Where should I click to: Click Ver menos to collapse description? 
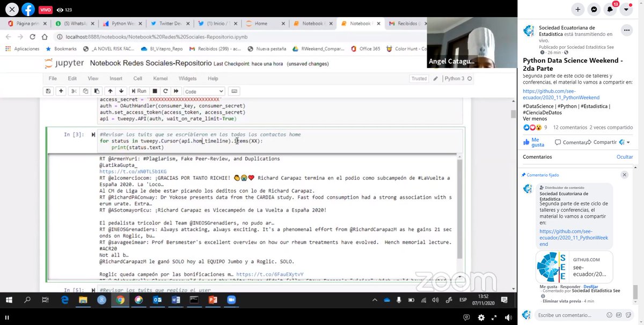[535, 119]
